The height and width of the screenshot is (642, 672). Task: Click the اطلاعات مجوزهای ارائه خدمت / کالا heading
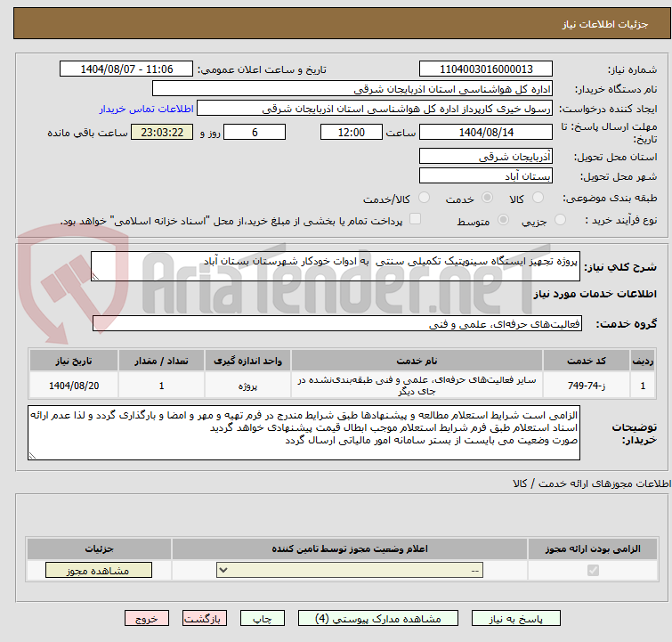click(592, 484)
